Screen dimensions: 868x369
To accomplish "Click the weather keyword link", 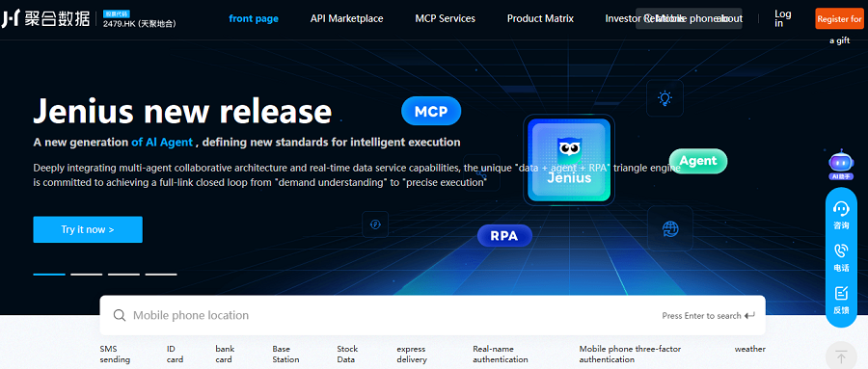I will (x=750, y=349).
